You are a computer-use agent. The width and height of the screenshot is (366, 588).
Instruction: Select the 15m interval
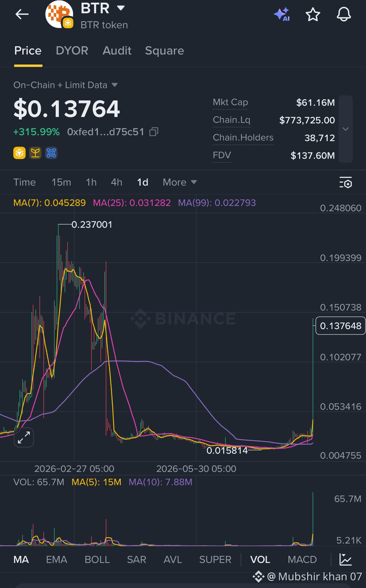[61, 182]
